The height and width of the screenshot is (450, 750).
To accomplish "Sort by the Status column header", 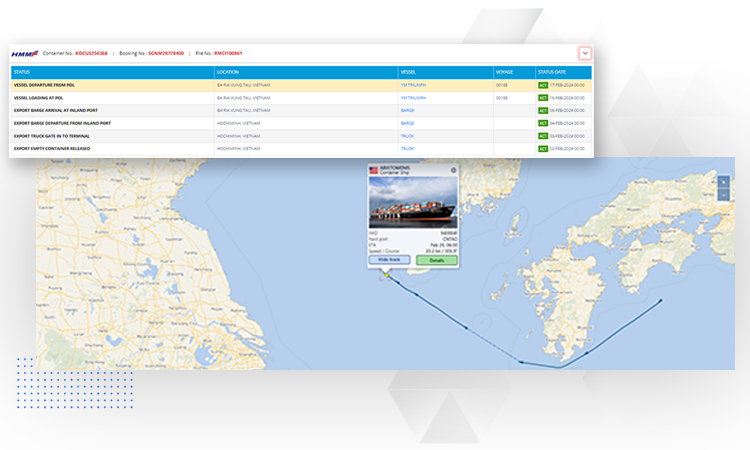I will [22, 72].
